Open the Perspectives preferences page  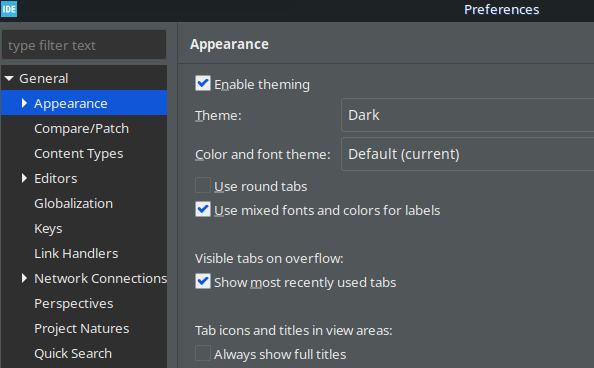pos(74,304)
